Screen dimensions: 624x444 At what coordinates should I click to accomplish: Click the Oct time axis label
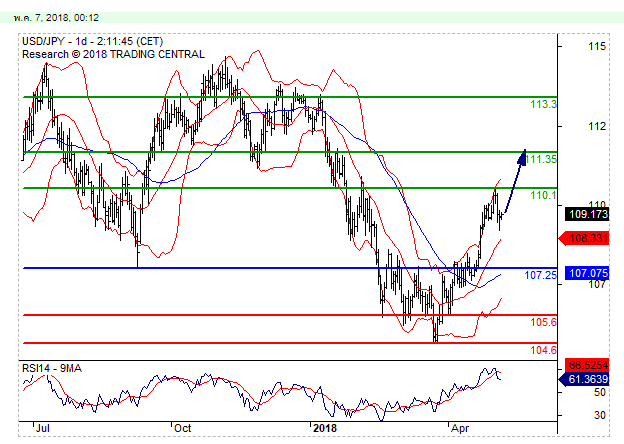(x=183, y=428)
